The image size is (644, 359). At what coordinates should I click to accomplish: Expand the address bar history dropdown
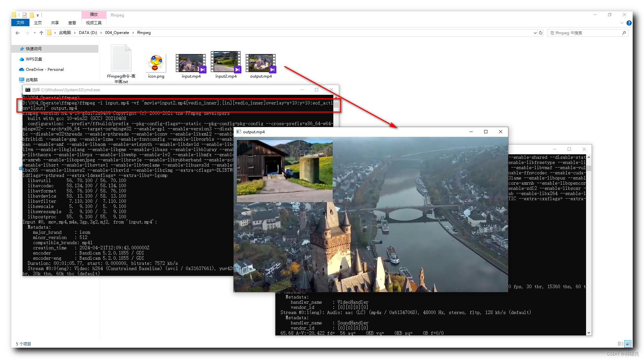[x=536, y=33]
